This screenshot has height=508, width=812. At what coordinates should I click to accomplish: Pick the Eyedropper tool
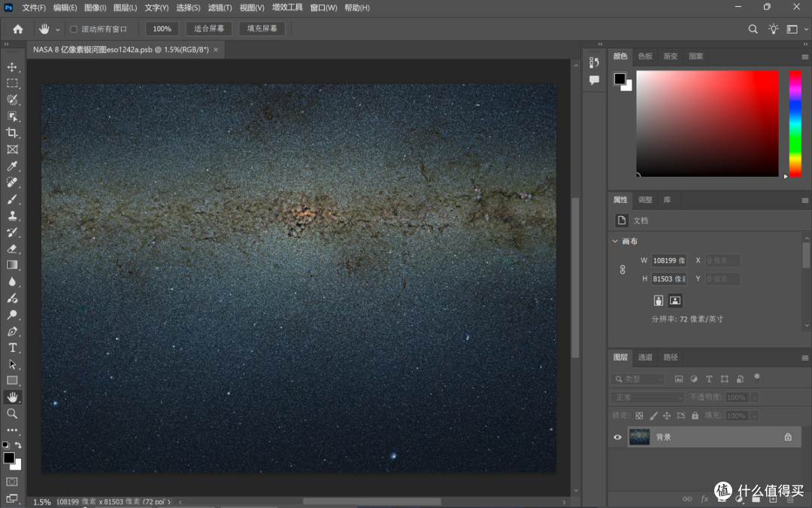tap(12, 166)
